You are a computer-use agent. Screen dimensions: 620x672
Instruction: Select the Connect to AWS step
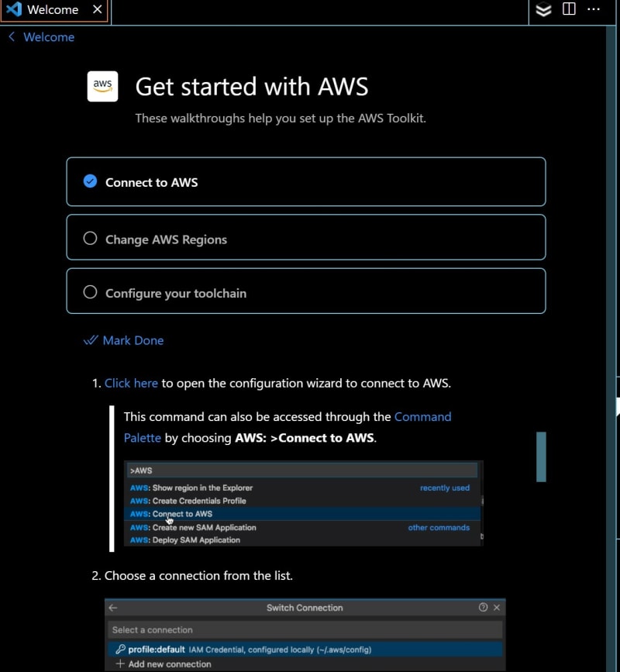pyautogui.click(x=306, y=181)
